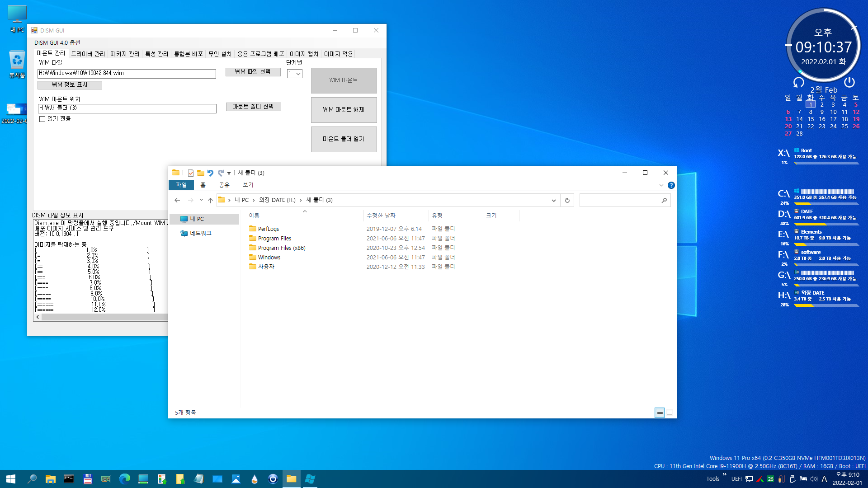Screen dimensions: 868x488
Task: Open the Windows Start button
Action: [x=11, y=479]
